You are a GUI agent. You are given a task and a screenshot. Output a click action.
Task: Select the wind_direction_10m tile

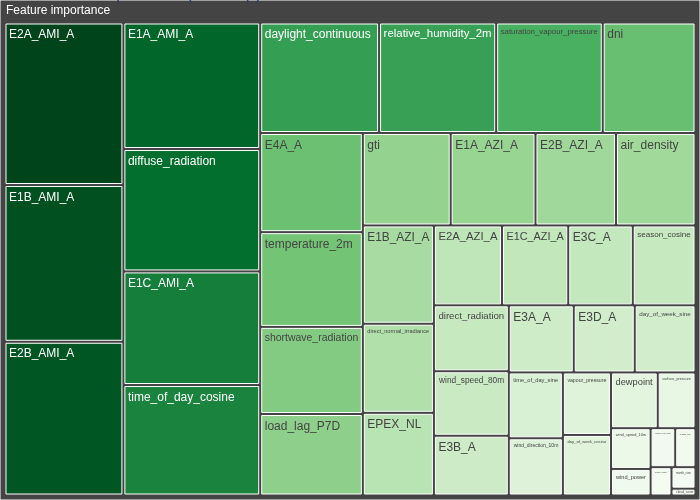coord(536,467)
